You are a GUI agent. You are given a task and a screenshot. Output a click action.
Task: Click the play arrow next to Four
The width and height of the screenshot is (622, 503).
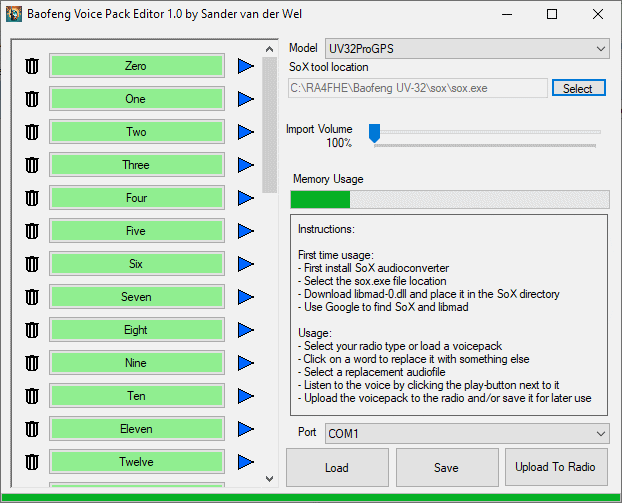click(x=246, y=198)
